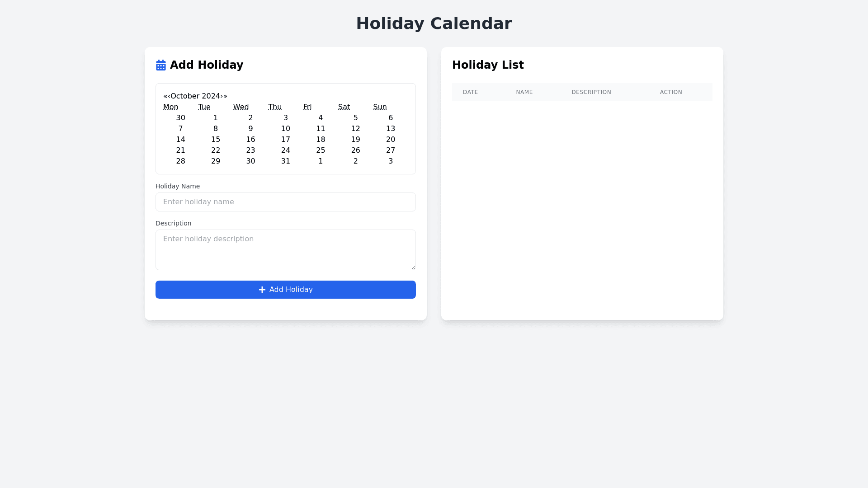Choose Monday October 7 in the calendar
Image resolution: width=868 pixels, height=488 pixels.
(x=180, y=129)
